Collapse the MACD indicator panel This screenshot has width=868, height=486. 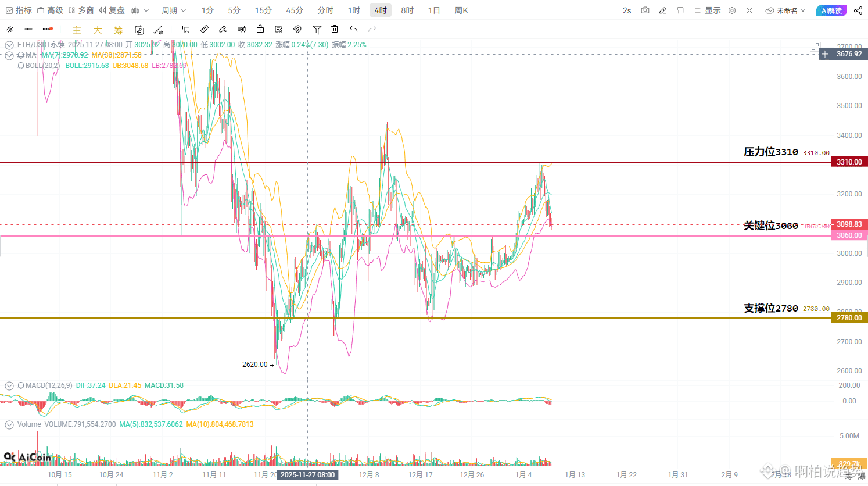9,385
